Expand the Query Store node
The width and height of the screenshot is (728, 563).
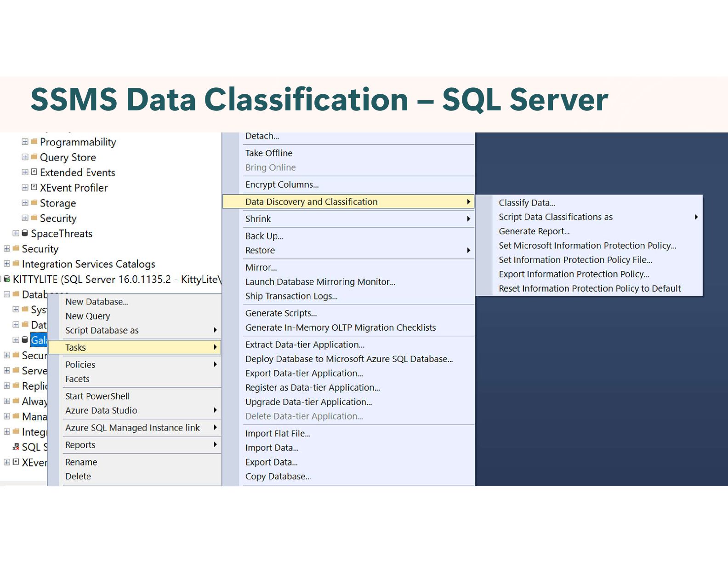[x=25, y=157]
